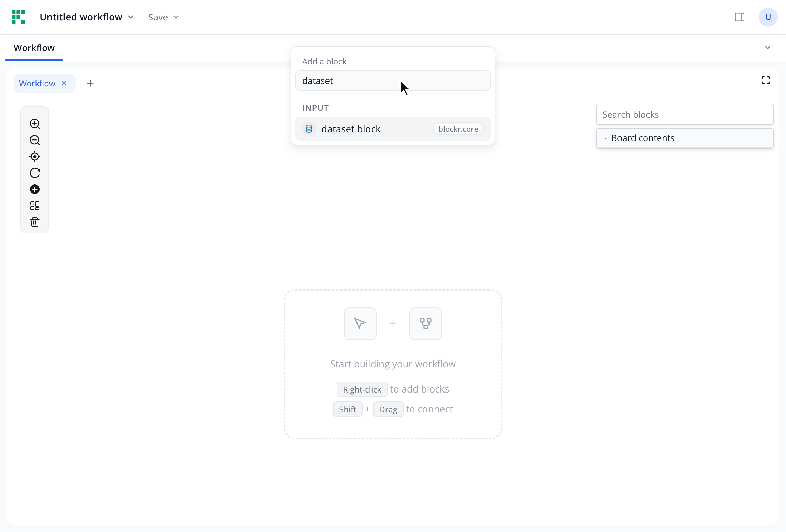Enter fullscreen with the expand icon
Screen dimensions: 786x532
766,80
